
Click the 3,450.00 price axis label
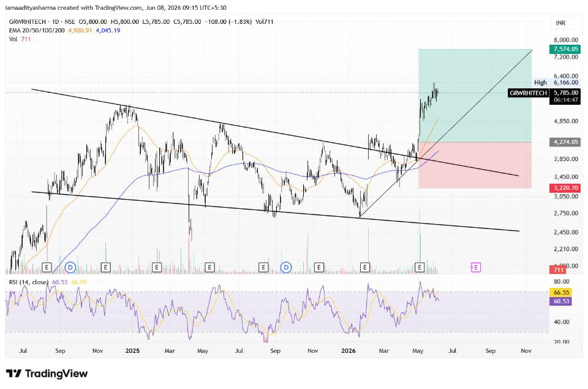[x=566, y=176]
